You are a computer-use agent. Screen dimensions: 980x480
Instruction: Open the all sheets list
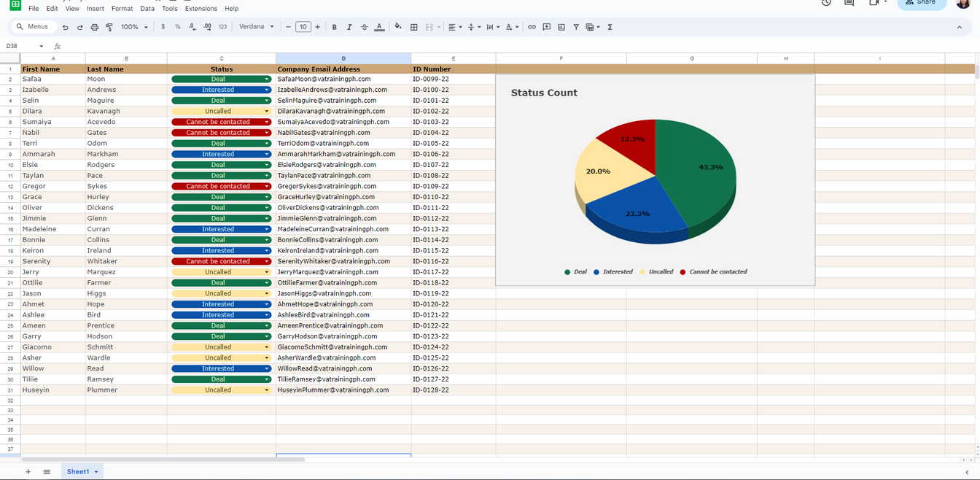47,472
